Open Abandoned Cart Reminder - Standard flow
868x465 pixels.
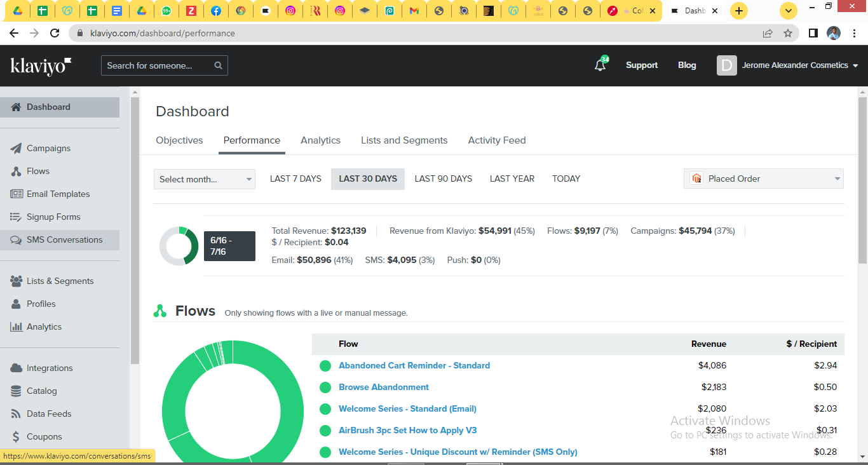[x=414, y=365]
